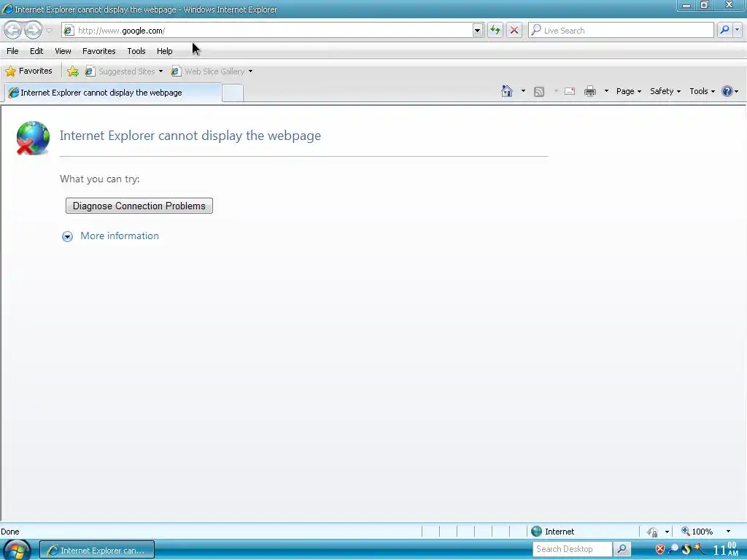Click the Live Search magnifier button
Viewport: 747px width, 560px height.
point(724,30)
